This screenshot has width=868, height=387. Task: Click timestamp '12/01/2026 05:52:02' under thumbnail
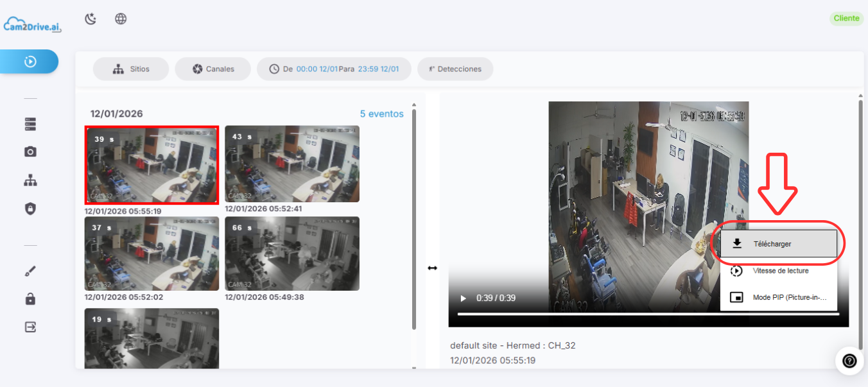[x=123, y=297]
